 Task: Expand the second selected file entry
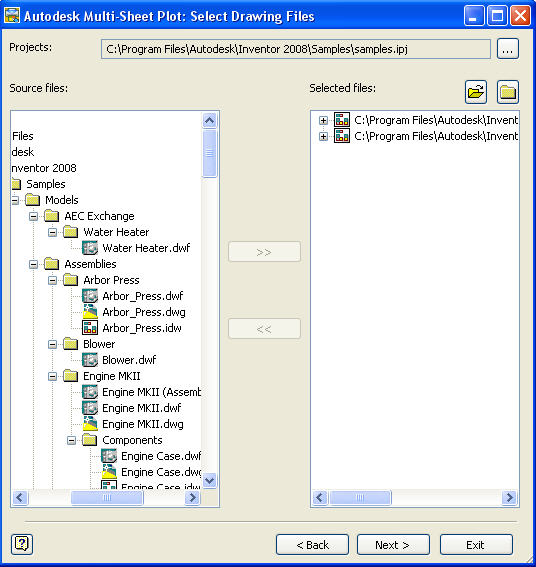coord(323,136)
